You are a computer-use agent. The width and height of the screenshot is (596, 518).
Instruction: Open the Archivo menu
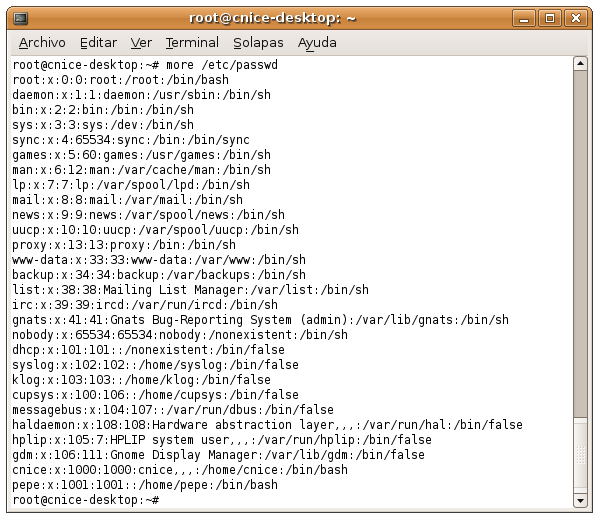pos(42,43)
